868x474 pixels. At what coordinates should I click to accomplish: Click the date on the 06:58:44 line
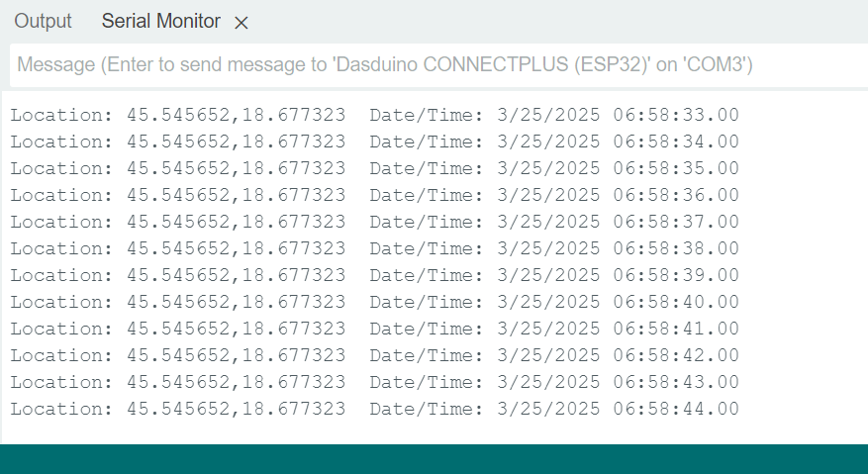(x=547, y=409)
